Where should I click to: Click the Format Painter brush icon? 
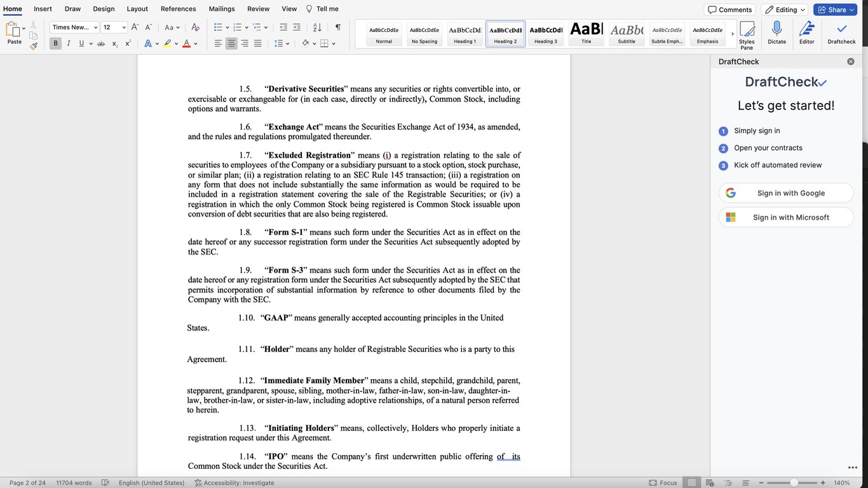[34, 45]
